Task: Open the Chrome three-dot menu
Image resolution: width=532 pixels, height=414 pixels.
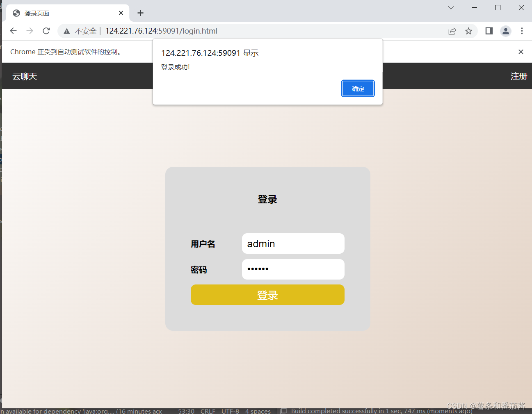Action: click(x=522, y=31)
